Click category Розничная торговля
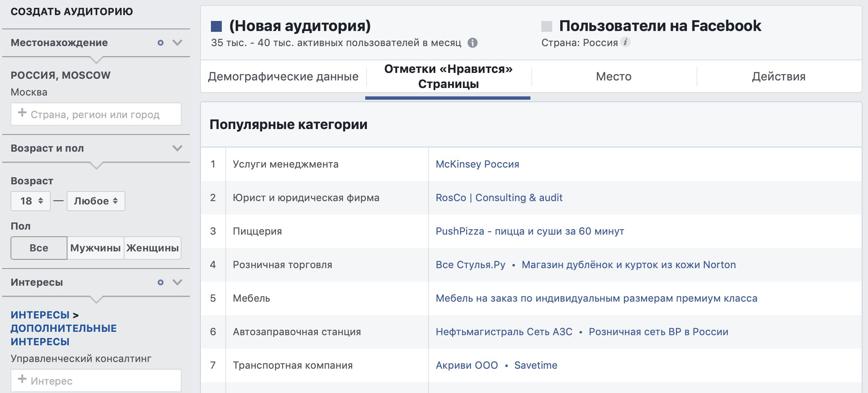 283,265
